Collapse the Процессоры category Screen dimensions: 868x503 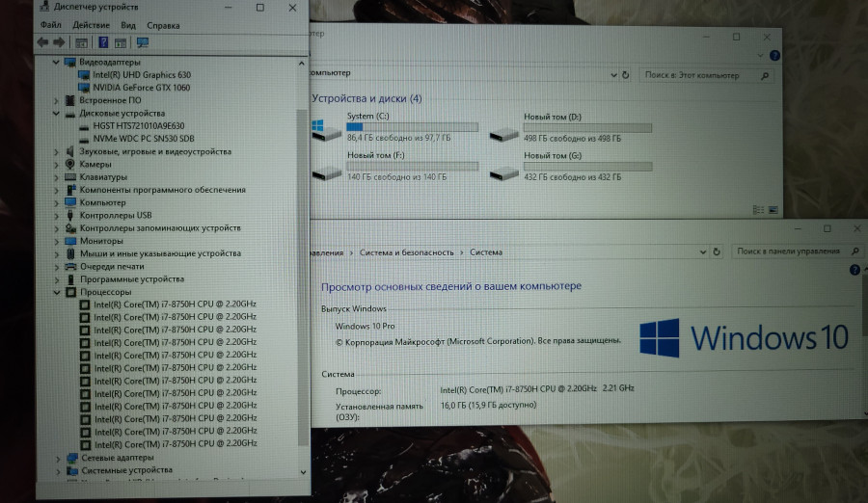tap(57, 292)
